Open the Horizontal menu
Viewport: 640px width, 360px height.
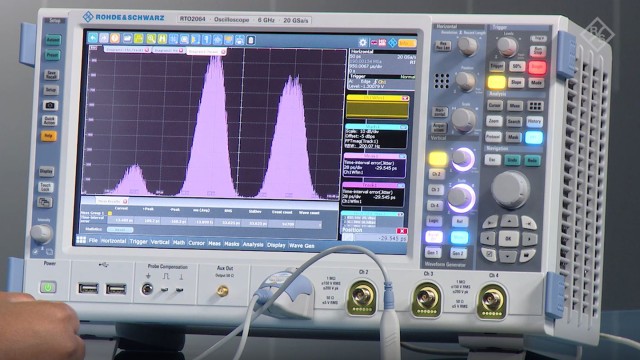tap(113, 241)
